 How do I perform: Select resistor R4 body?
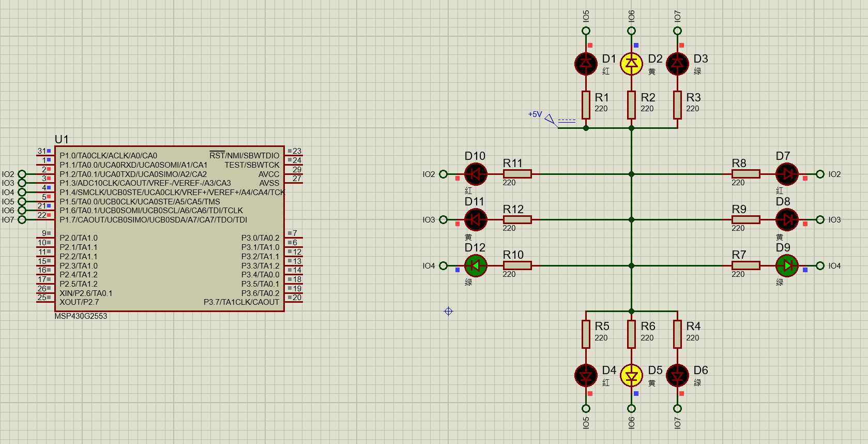pos(677,334)
